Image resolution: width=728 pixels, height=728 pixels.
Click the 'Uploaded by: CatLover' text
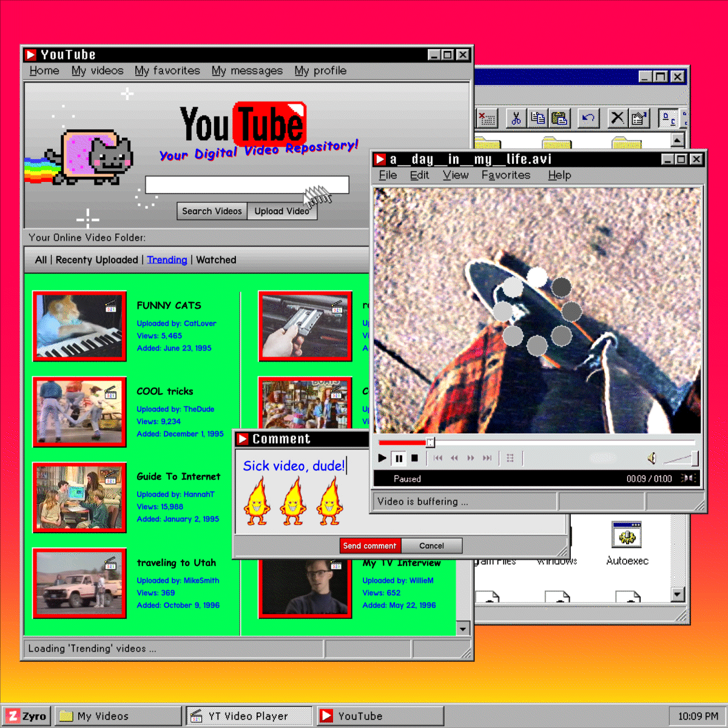click(x=177, y=323)
